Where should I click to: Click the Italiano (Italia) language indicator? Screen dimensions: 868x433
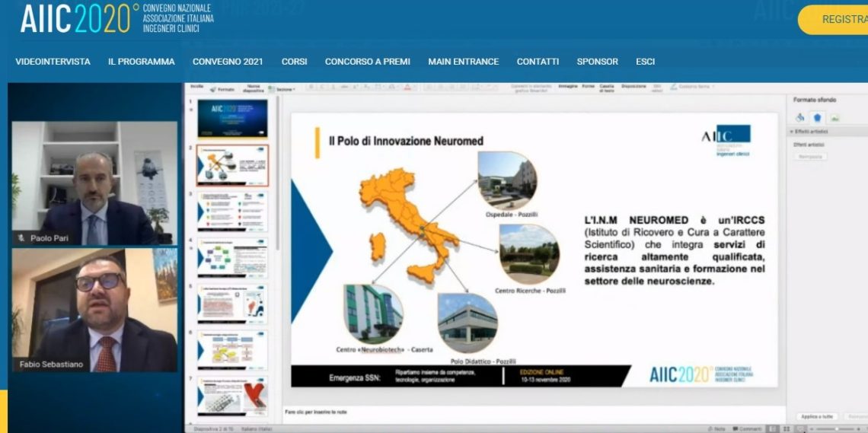pyautogui.click(x=257, y=429)
